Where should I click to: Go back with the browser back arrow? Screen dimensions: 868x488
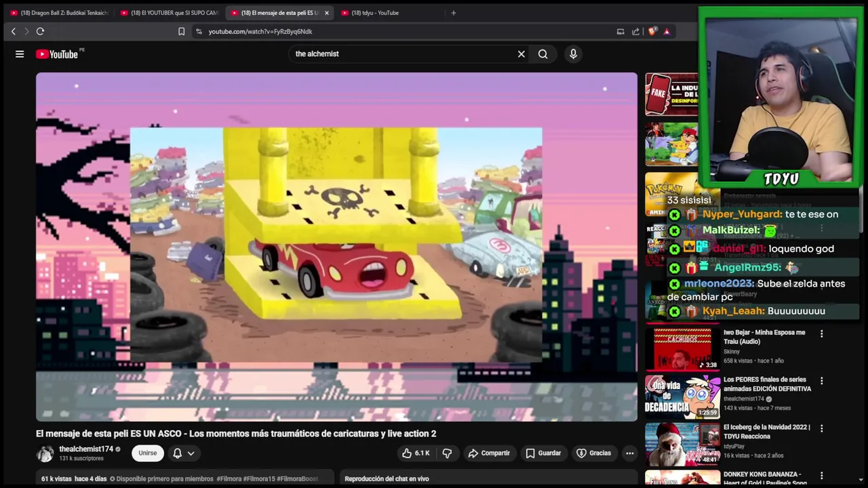(x=13, y=31)
